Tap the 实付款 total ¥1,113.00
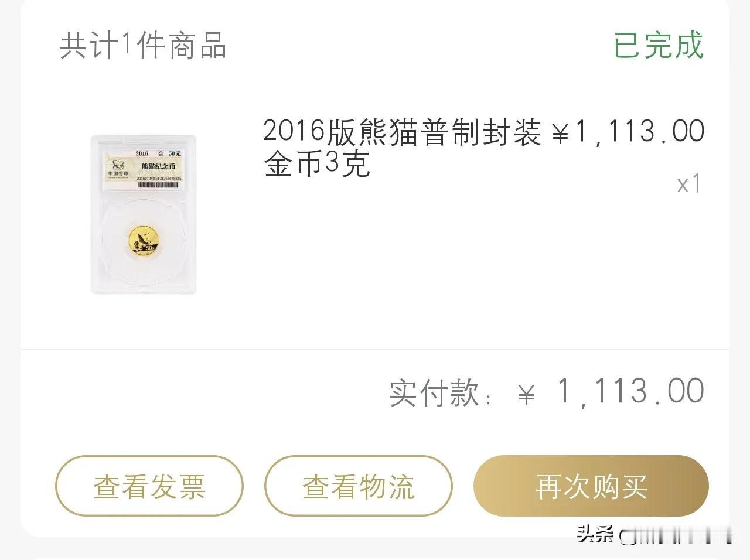 point(611,391)
